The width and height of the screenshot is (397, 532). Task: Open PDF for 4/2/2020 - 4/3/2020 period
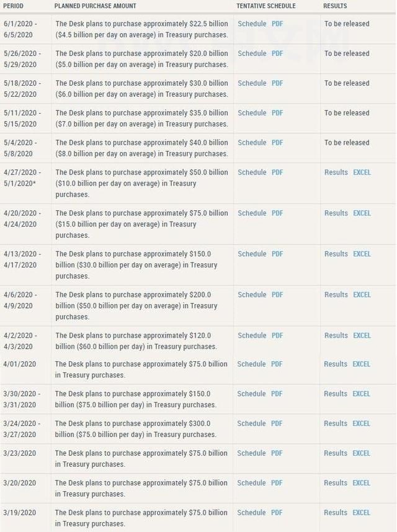pyautogui.click(x=277, y=335)
